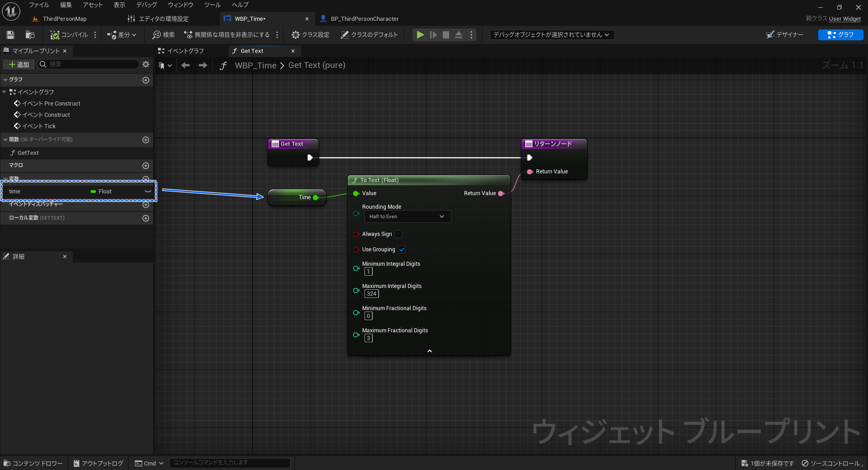Uncheck Use Grouping on the To Text node
Image resolution: width=868 pixels, height=470 pixels.
click(402, 249)
